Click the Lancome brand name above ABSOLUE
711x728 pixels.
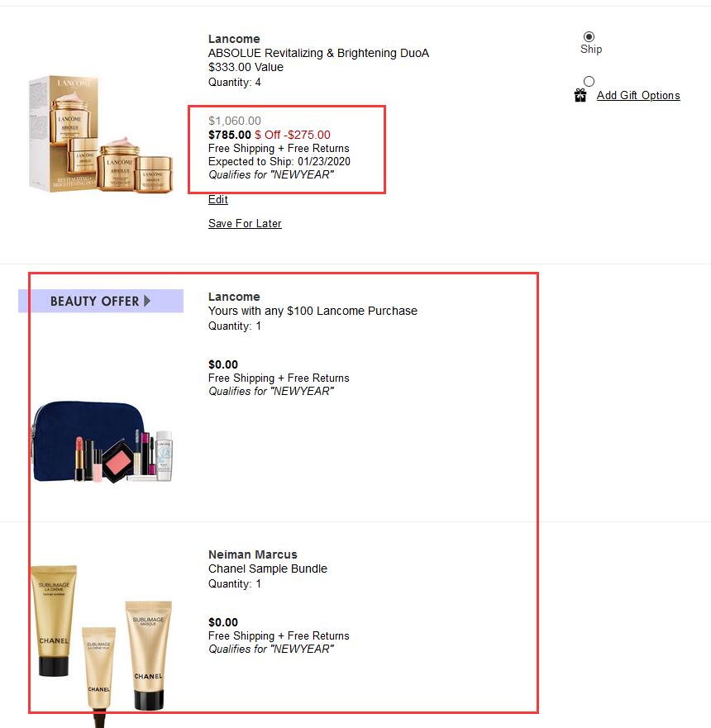pos(234,39)
